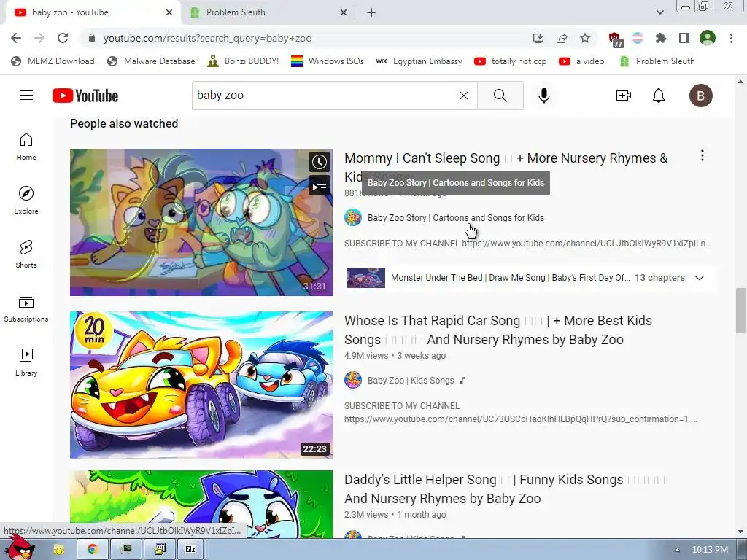Open Mommy I Can't Sleep Song title
The image size is (747, 560).
pos(506,167)
